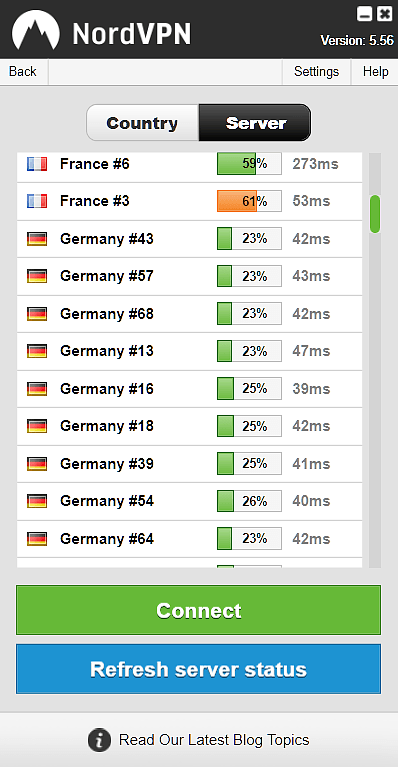
Task: Click the NordVPN mountain logo
Action: [x=36, y=30]
